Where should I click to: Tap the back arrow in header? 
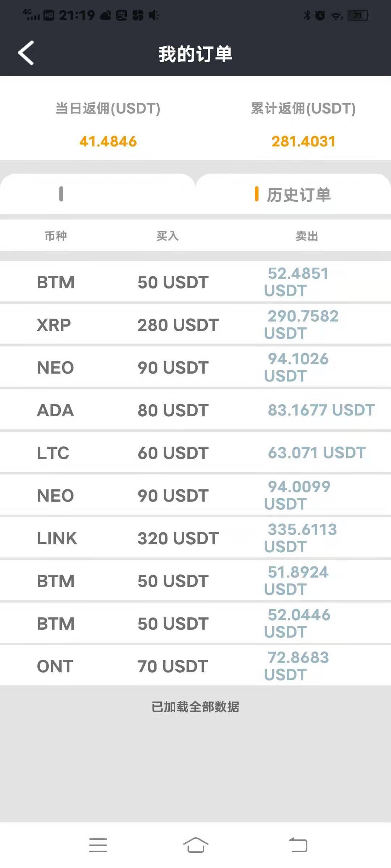[26, 53]
